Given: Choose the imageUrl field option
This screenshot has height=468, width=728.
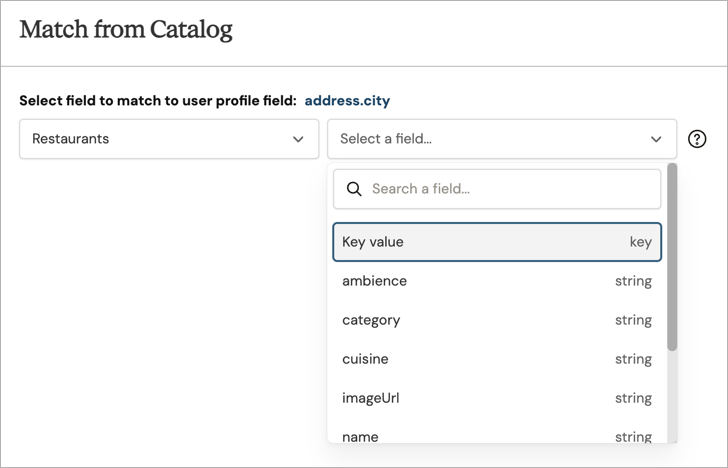Looking at the screenshot, I should click(x=497, y=398).
